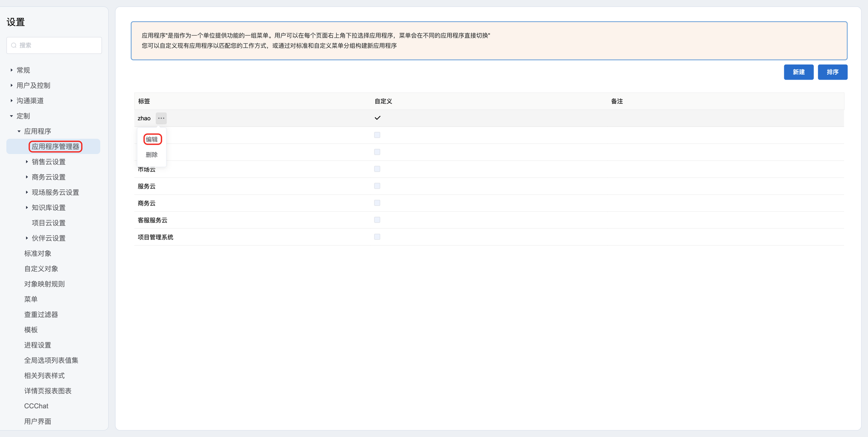Open the 查重过滤器 page

pyautogui.click(x=41, y=315)
